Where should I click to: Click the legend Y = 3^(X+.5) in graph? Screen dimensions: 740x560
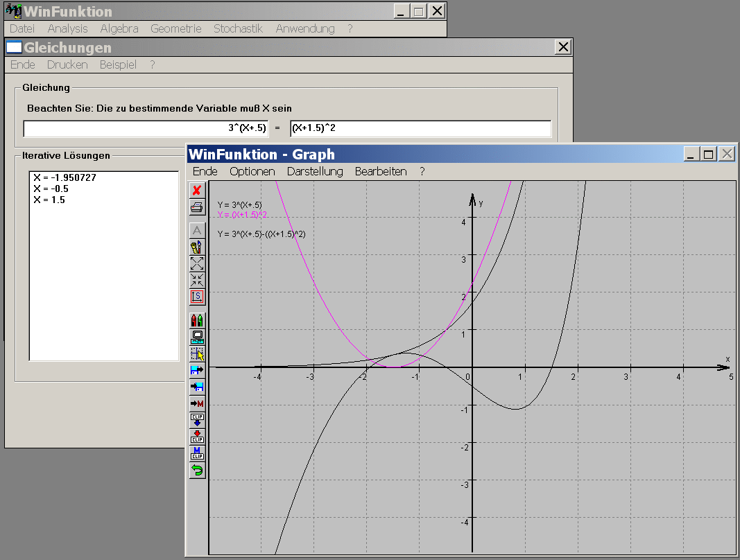[x=239, y=204]
